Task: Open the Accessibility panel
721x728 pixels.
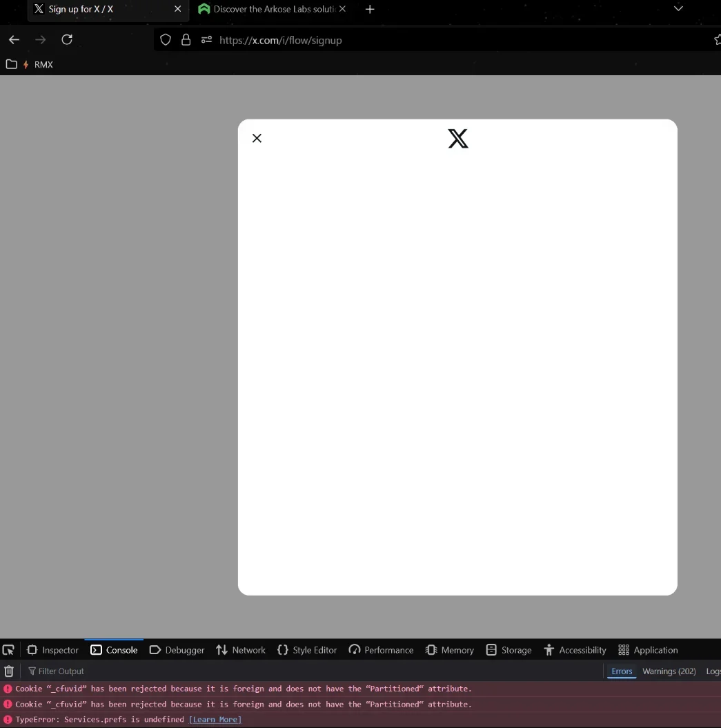Action: 575,650
